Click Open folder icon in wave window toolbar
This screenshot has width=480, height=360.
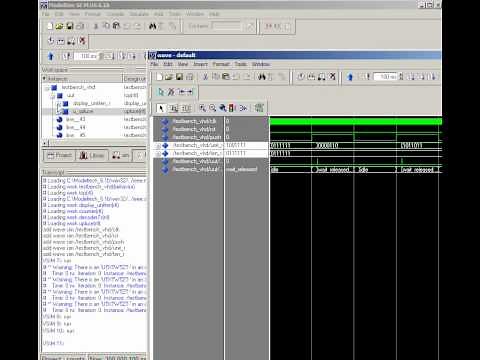[x=169, y=77]
